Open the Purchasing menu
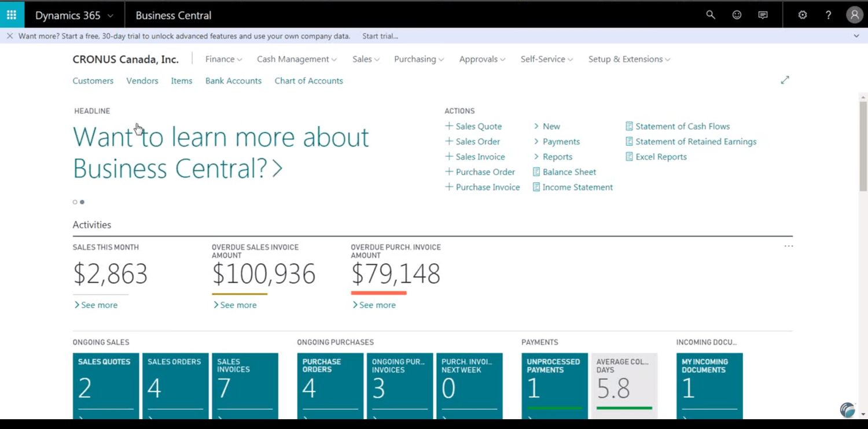Screen dimensions: 868x429 418,59
